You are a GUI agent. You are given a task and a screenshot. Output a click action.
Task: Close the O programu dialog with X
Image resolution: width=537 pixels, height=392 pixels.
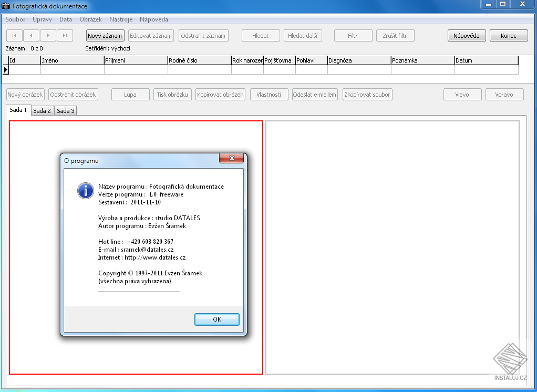point(232,158)
